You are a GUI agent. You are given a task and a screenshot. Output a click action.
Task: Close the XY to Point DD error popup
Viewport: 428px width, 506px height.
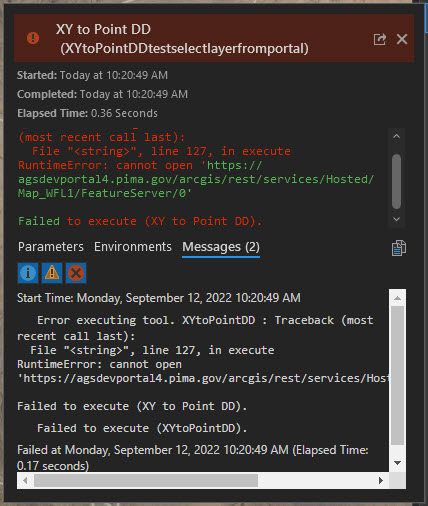pyautogui.click(x=402, y=39)
